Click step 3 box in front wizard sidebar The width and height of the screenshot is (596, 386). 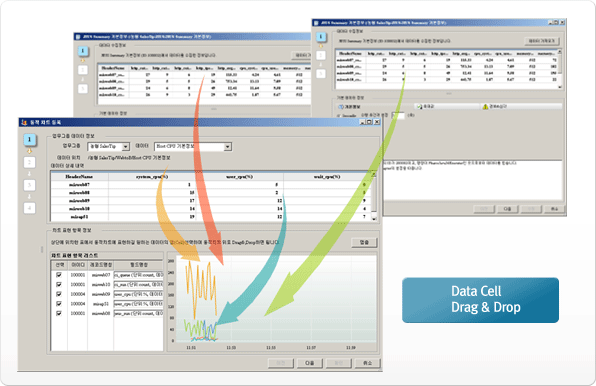pyautogui.click(x=29, y=185)
